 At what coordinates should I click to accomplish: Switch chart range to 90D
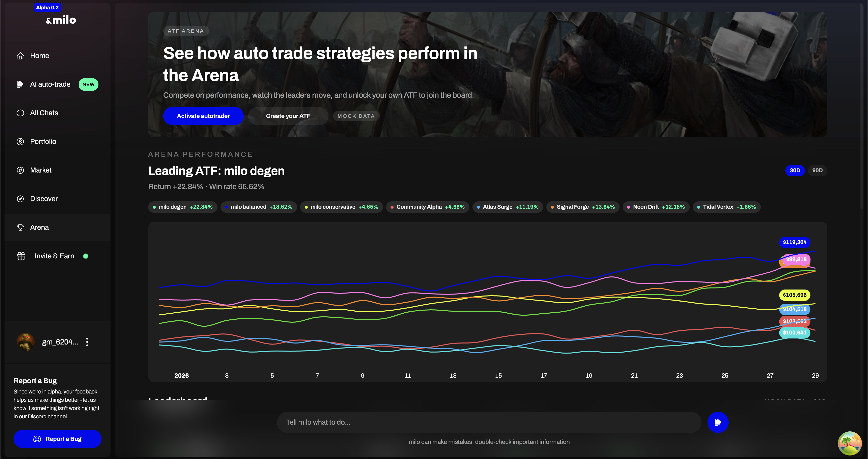click(x=817, y=170)
